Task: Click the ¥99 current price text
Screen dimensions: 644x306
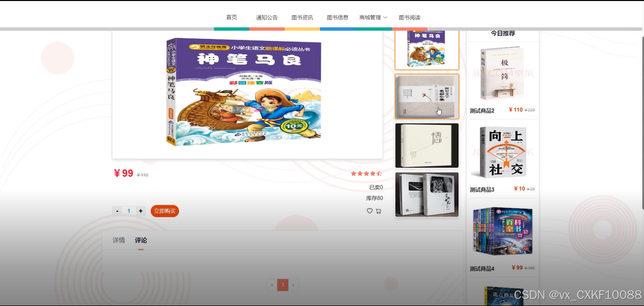Action: [x=124, y=173]
